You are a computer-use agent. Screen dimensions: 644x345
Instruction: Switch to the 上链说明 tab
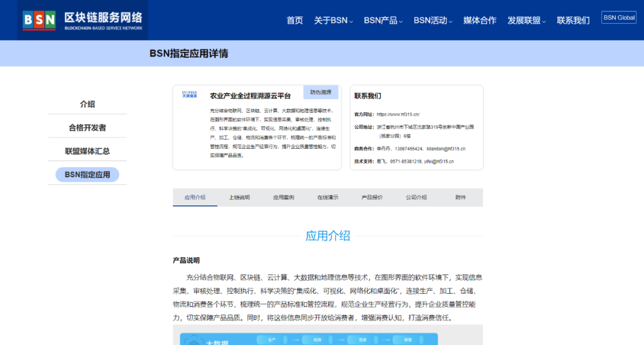(x=240, y=198)
